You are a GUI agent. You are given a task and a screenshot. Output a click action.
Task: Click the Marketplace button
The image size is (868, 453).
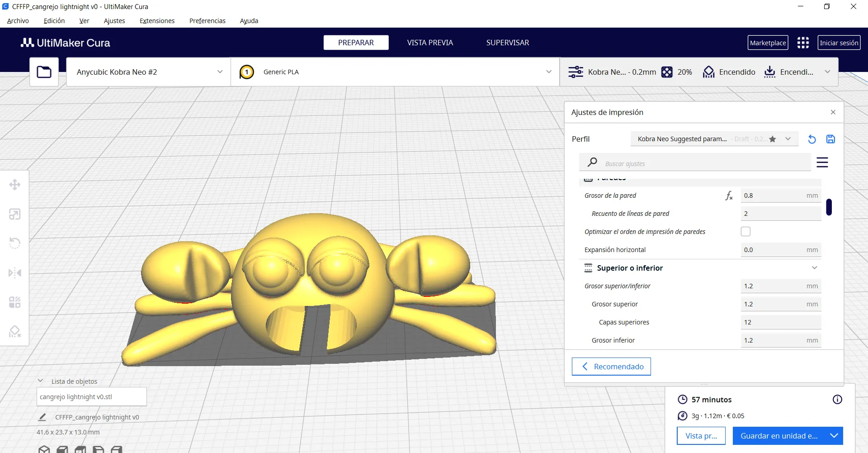point(768,43)
